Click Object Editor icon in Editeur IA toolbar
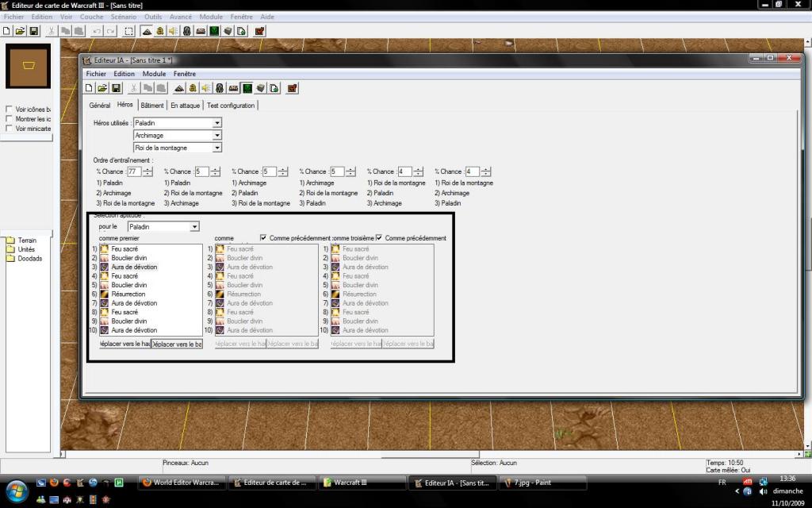 (220, 88)
